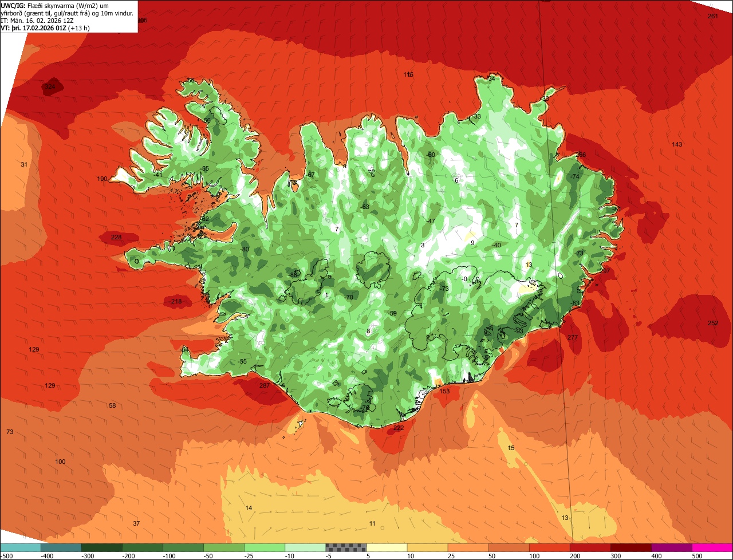Viewport: 733px width, 560px height.
Task: Click the -74 value in eastern Iceland
Action: pyautogui.click(x=574, y=176)
